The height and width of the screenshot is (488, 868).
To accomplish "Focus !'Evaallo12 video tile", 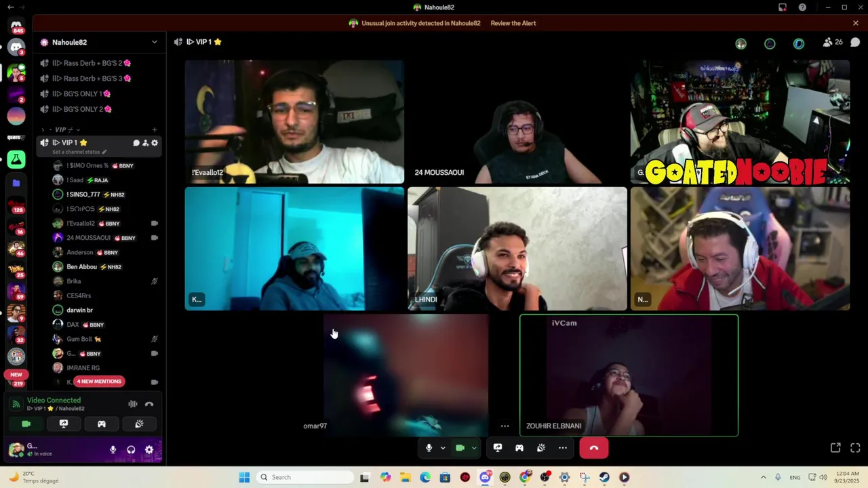I will pos(294,122).
